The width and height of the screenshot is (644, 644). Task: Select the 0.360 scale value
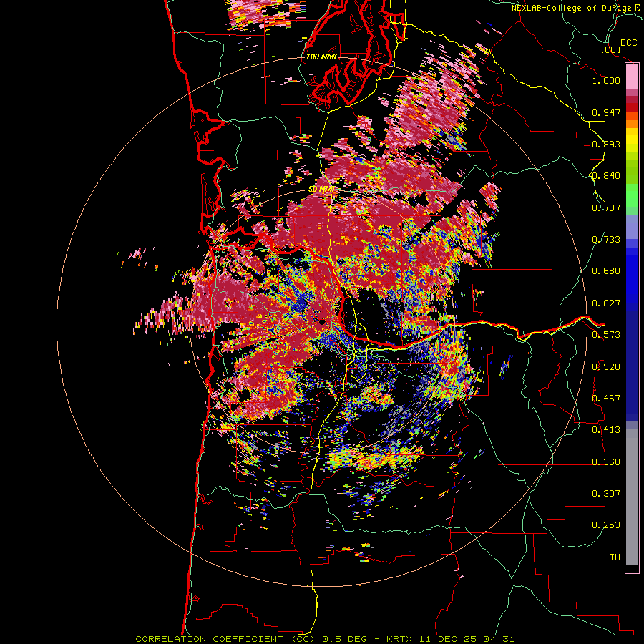pyautogui.click(x=606, y=462)
